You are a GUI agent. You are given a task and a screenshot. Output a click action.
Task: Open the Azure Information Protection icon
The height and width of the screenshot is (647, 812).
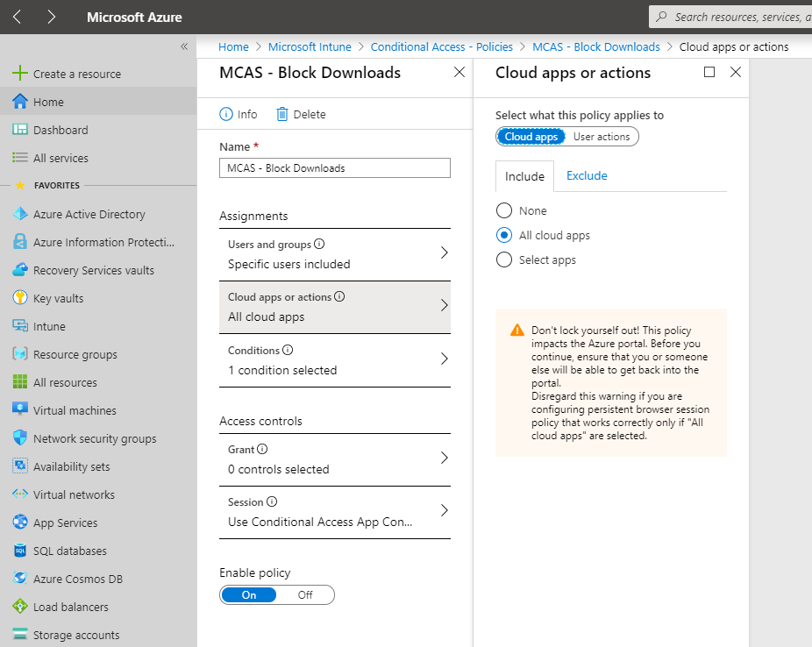(x=19, y=242)
